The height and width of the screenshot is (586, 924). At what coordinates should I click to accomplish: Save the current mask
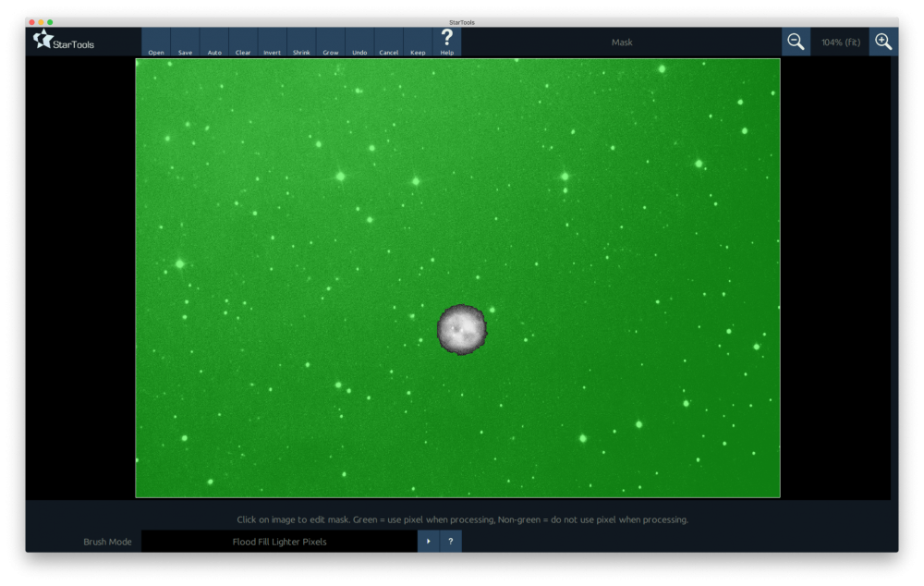click(x=185, y=43)
